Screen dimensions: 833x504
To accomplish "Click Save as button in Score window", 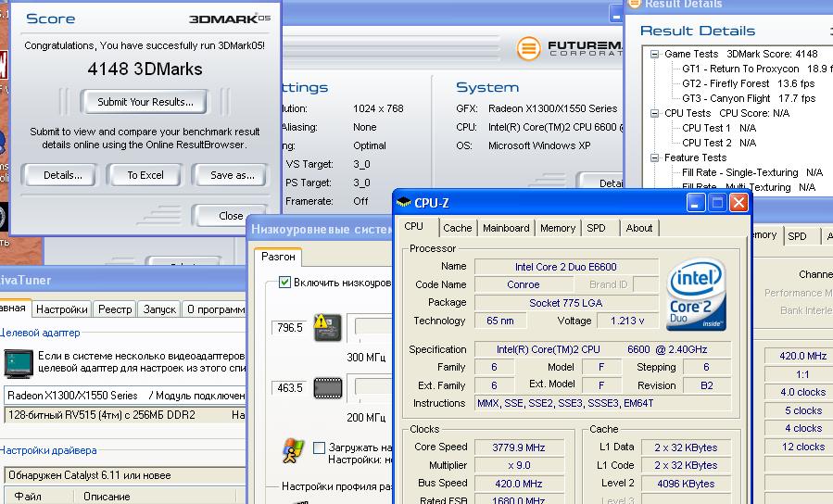I will [x=232, y=175].
